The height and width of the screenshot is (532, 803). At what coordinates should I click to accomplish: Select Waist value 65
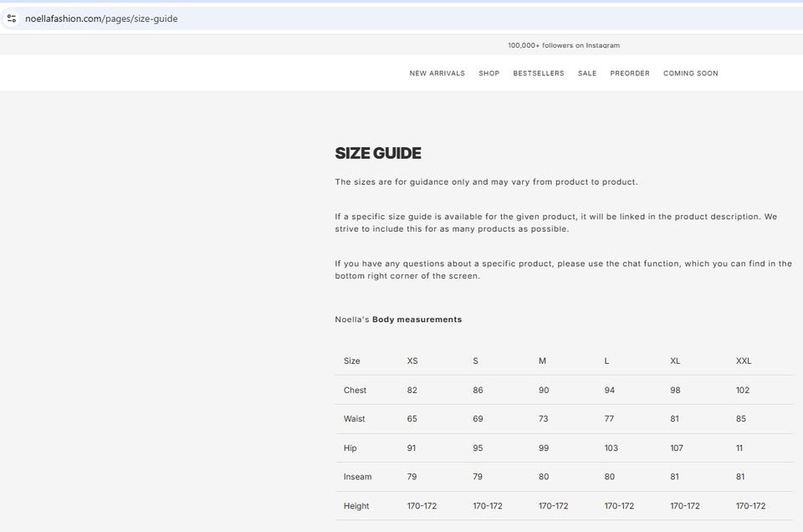412,419
